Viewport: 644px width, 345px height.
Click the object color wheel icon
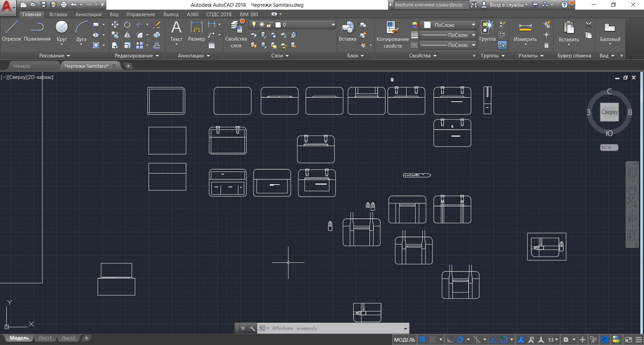coord(415,25)
